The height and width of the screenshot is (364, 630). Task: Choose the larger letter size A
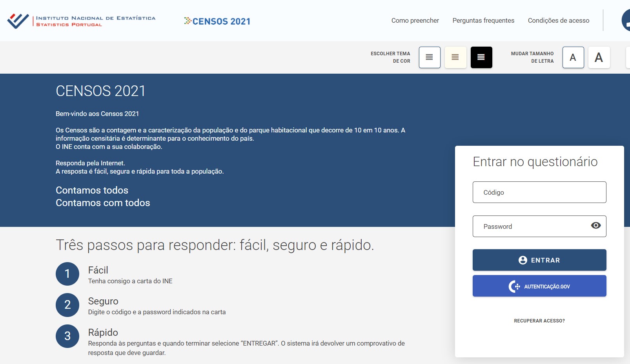[x=599, y=57]
